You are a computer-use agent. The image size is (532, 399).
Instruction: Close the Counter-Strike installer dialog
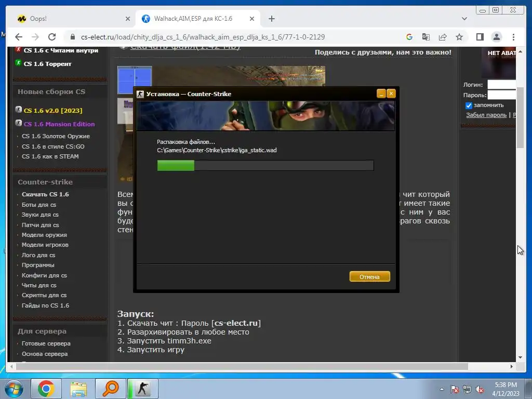(391, 94)
